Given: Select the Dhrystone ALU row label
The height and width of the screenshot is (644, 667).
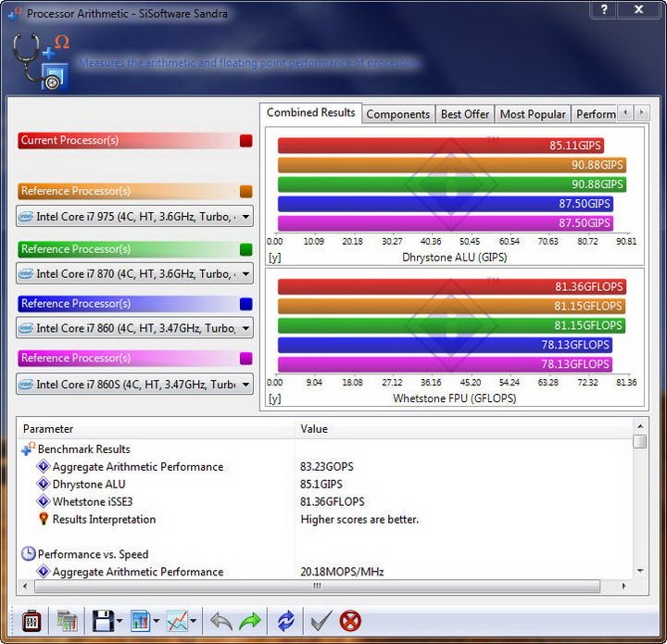Looking at the screenshot, I should [x=89, y=484].
